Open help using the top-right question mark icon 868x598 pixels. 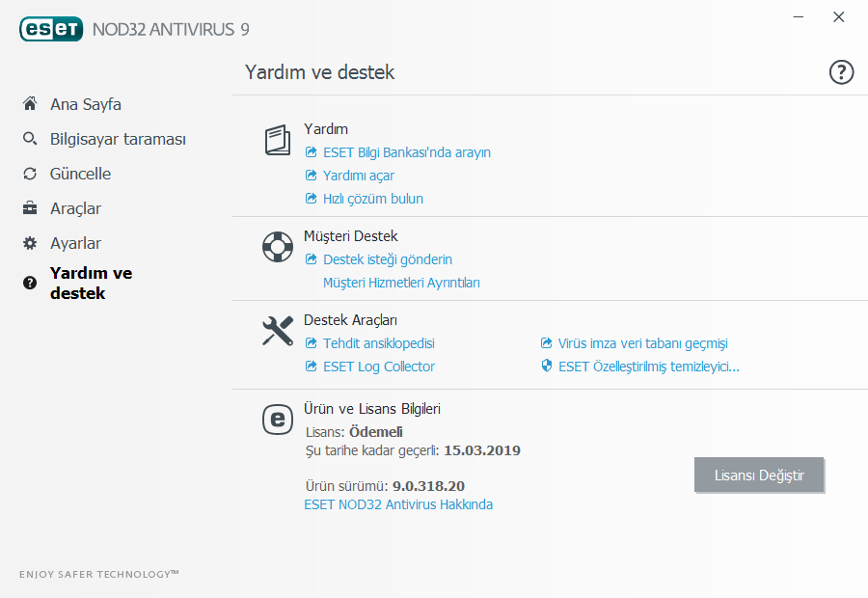(x=840, y=72)
